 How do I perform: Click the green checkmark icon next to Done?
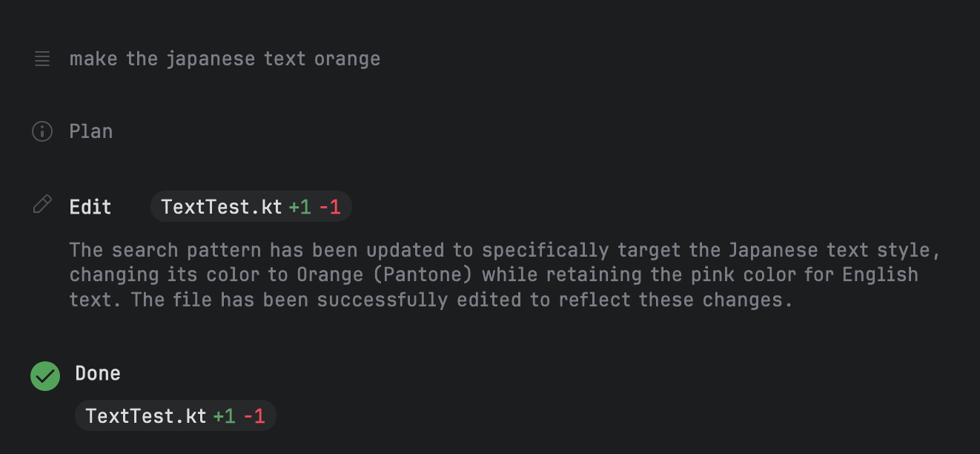[x=45, y=376]
